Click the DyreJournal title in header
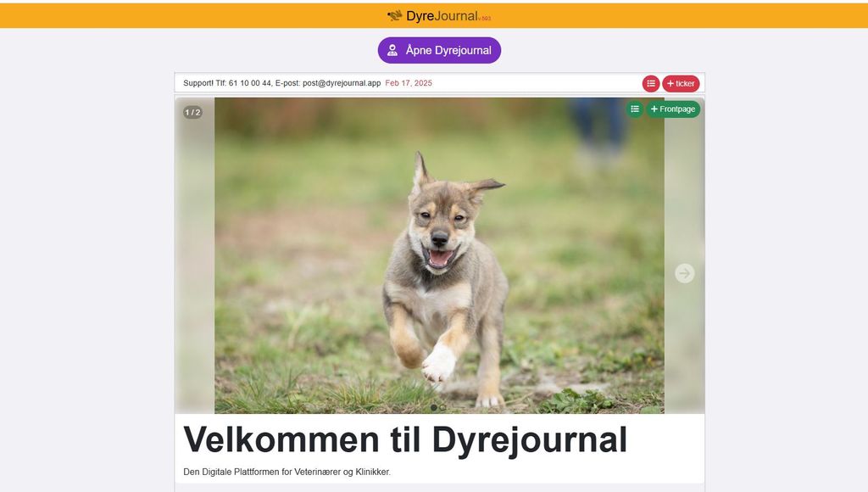Viewport: 868px width, 492px height. point(442,16)
